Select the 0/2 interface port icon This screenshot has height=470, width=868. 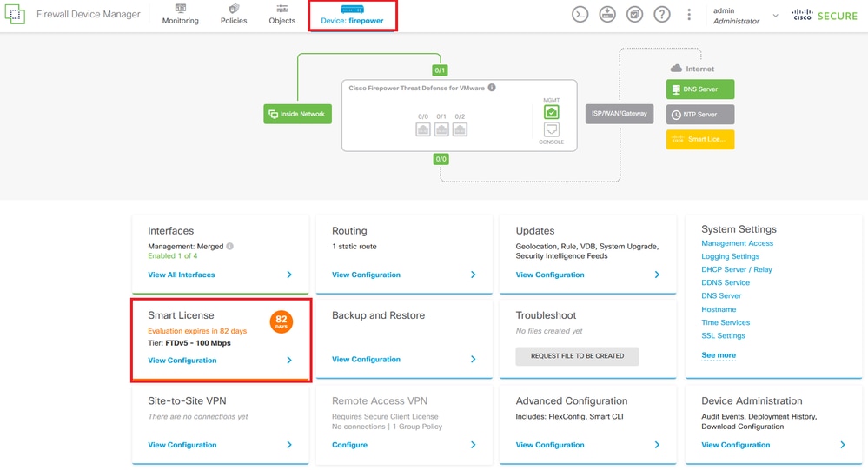pos(460,129)
